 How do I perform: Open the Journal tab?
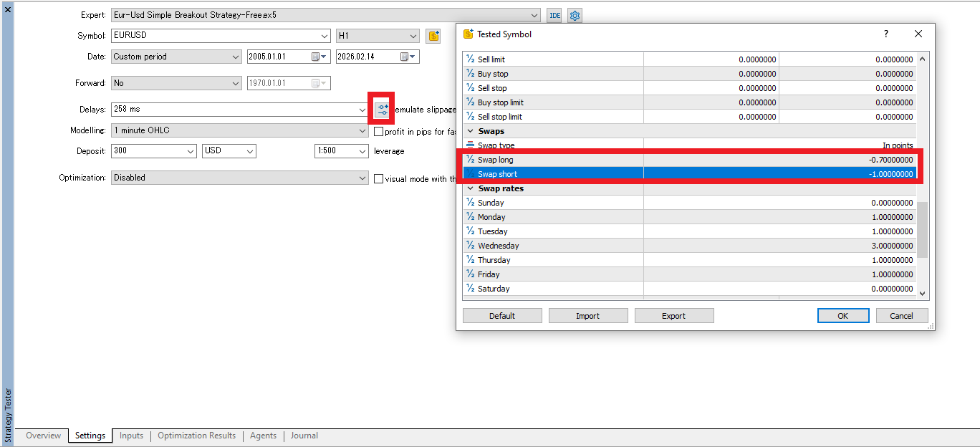pos(304,436)
